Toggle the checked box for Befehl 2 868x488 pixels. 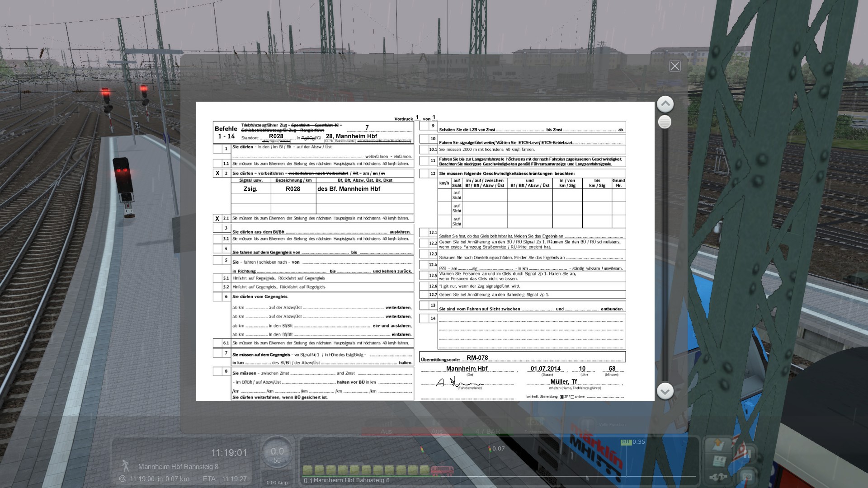[x=217, y=173]
